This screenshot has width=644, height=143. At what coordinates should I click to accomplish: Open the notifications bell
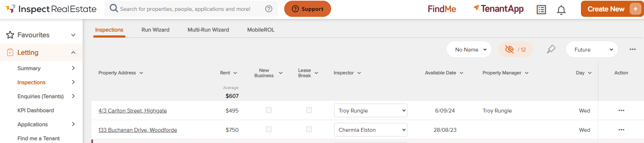click(561, 10)
